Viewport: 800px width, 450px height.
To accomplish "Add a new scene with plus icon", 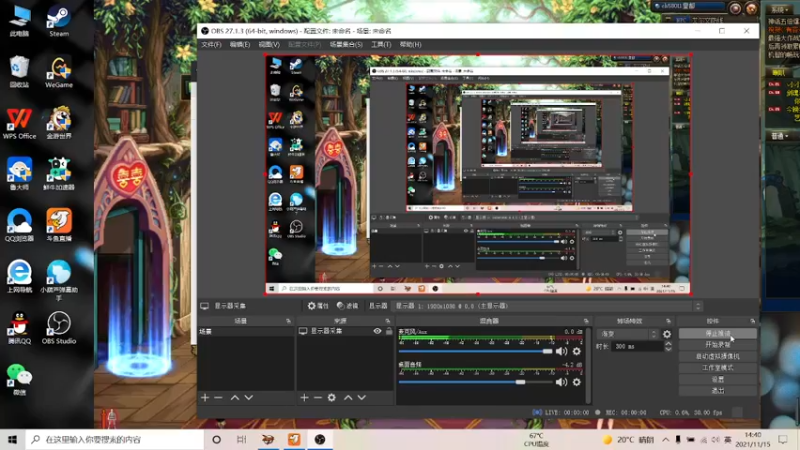I will (x=205, y=397).
